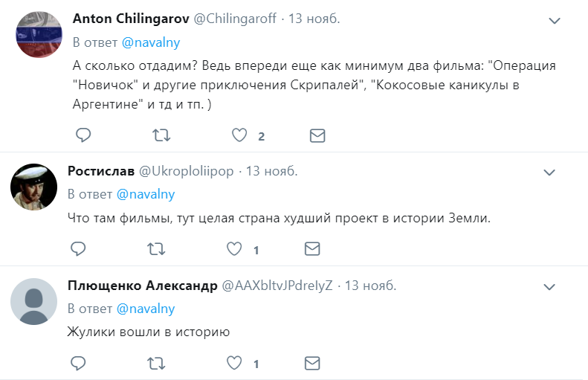Viewport: 588px width, 380px height.
Task: Send 'Жулики вошли в историю' tweet by message
Action: coord(312,364)
